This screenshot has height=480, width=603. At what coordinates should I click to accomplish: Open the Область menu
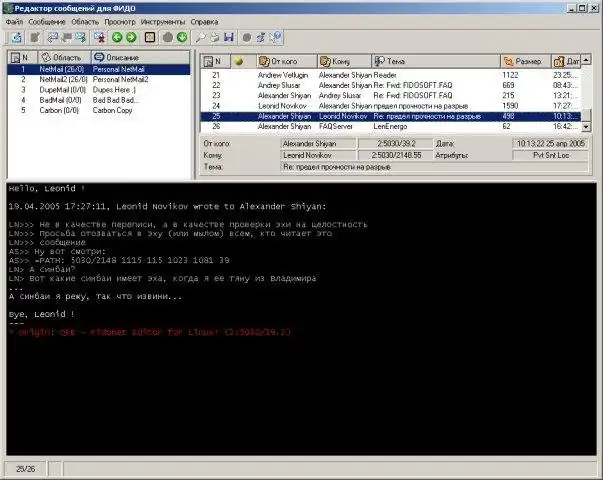point(85,22)
